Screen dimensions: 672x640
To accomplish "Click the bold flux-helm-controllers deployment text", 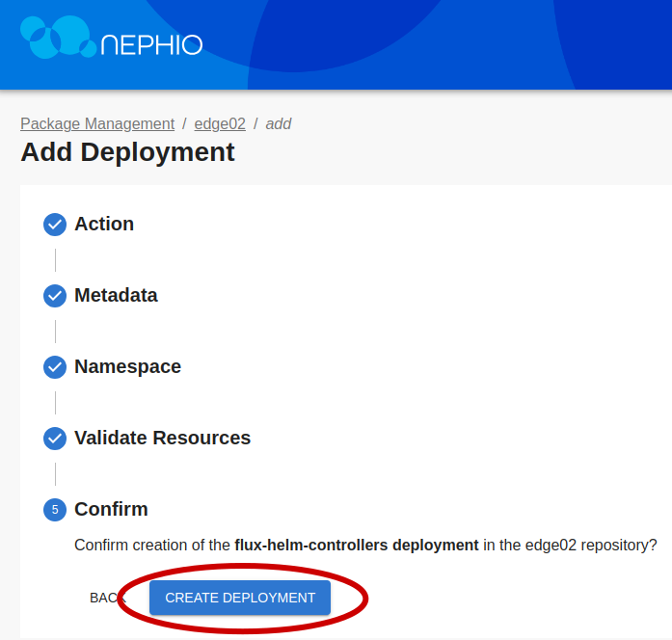I will click(357, 545).
